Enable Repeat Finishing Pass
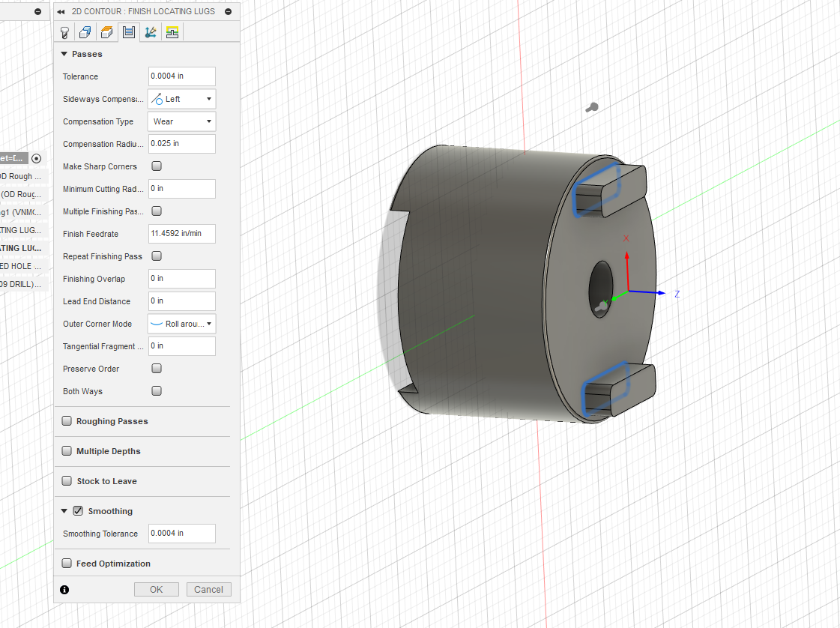The image size is (840, 628). (x=157, y=256)
